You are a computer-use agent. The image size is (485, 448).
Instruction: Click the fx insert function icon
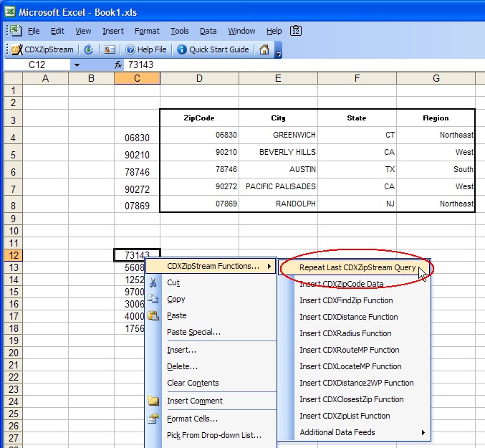pos(118,65)
